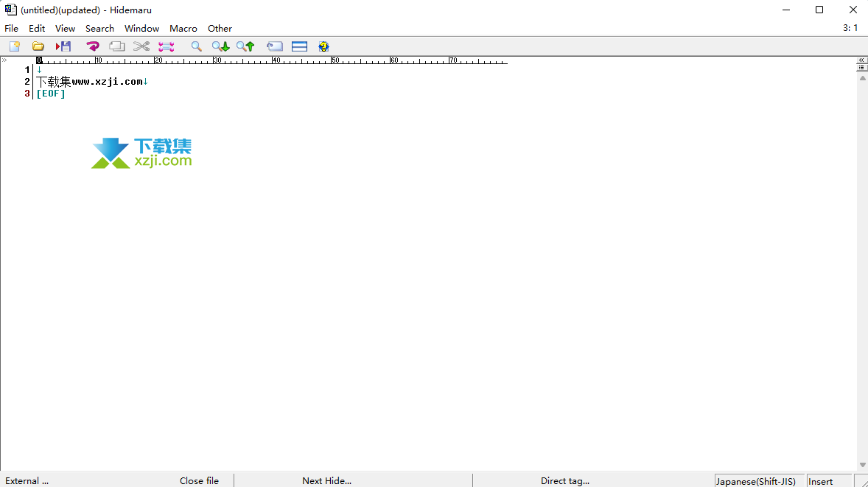868x487 pixels.
Task: Open the Edit menu
Action: coord(37,28)
